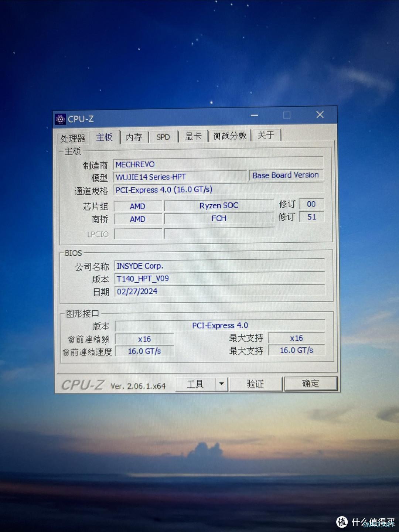The height and width of the screenshot is (532, 399).
Task: Click the Ver. 2.06.1.x64 version text
Action: point(138,386)
